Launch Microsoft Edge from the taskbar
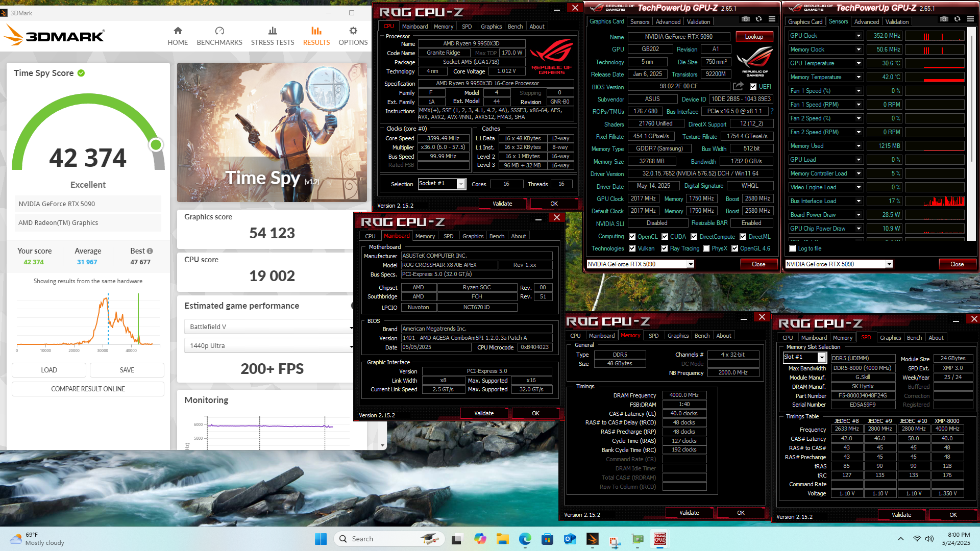 click(525, 539)
